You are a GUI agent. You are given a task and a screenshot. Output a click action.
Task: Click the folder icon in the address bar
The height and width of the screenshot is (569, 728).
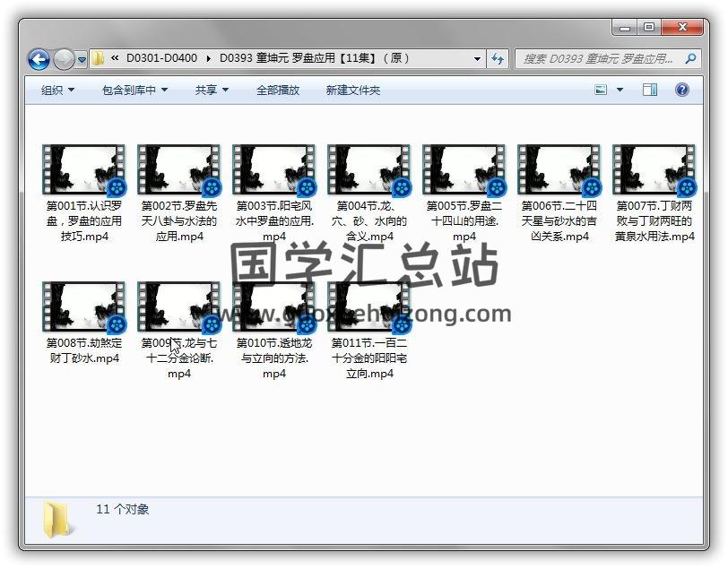98,58
